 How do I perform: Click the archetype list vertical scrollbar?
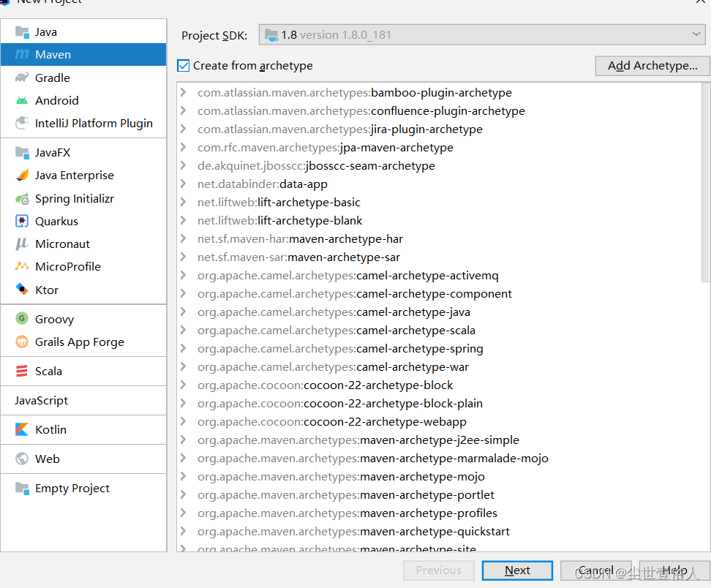pos(704,182)
